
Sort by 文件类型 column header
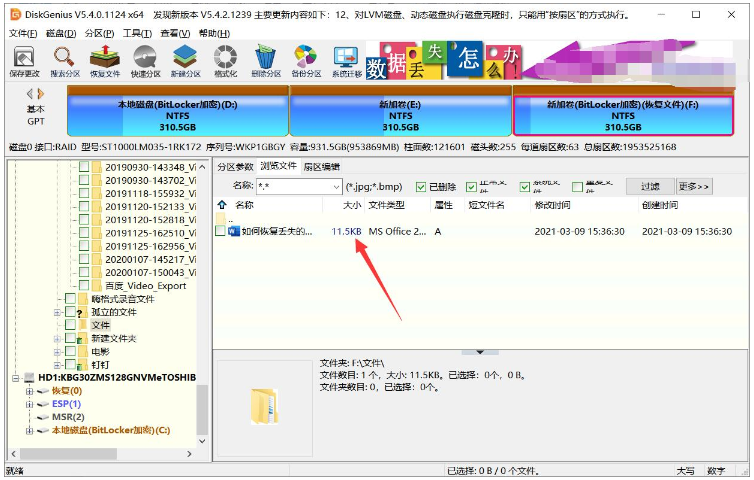point(387,205)
